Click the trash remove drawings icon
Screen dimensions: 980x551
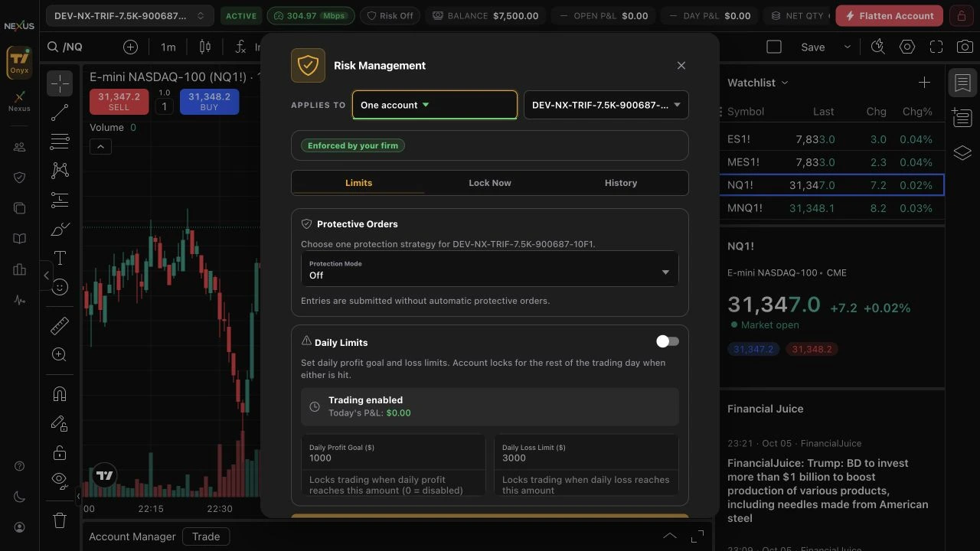pos(60,520)
